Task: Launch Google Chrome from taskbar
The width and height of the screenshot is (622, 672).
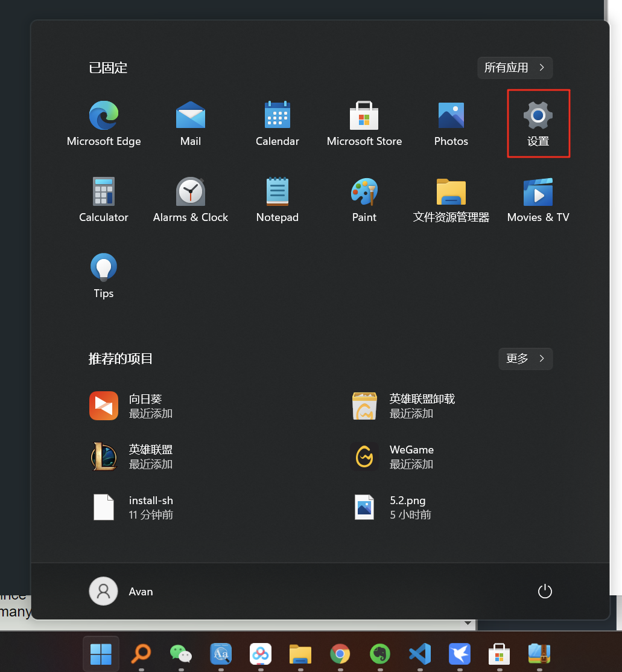Action: 340,654
